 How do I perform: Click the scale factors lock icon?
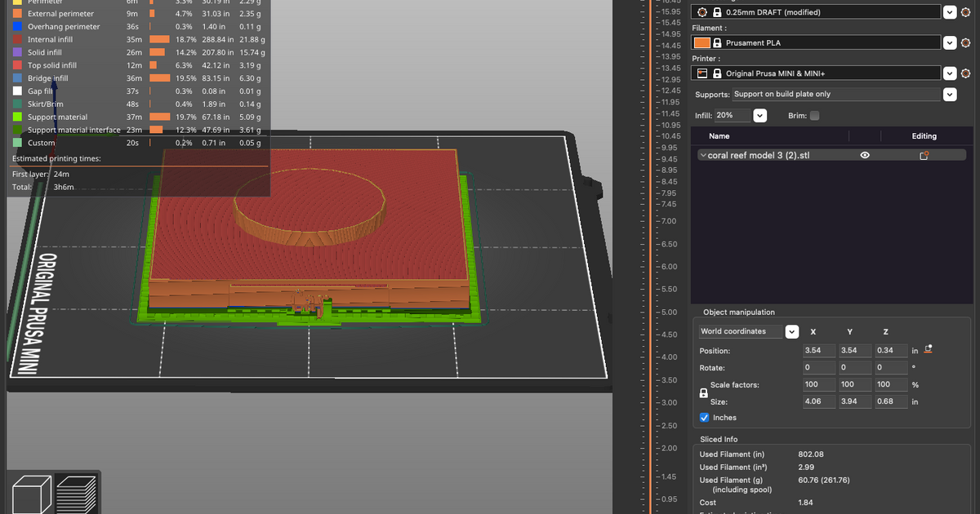tap(704, 393)
